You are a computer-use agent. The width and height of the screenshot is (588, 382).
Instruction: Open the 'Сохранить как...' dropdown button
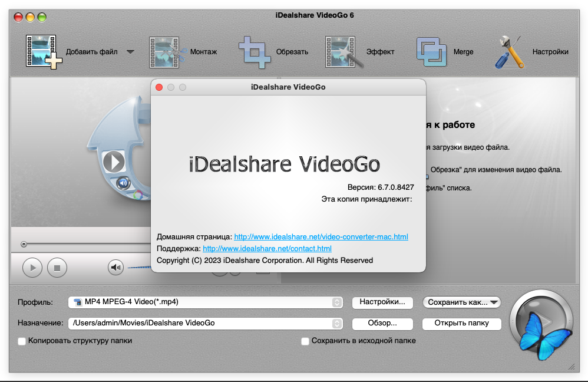click(x=461, y=302)
